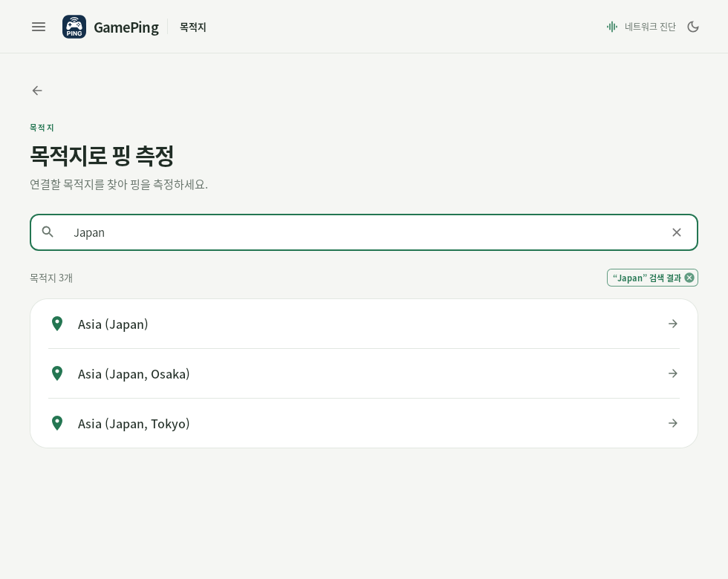Open 네트워크 진단 link
728x579 pixels.
[650, 27]
